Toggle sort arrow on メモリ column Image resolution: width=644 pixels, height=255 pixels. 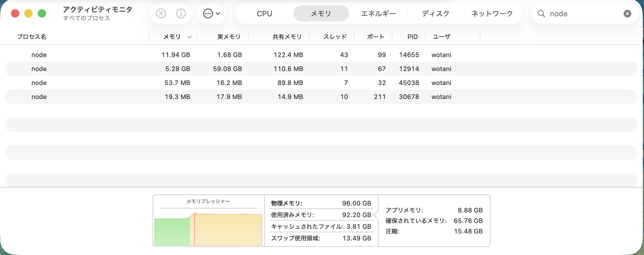190,37
